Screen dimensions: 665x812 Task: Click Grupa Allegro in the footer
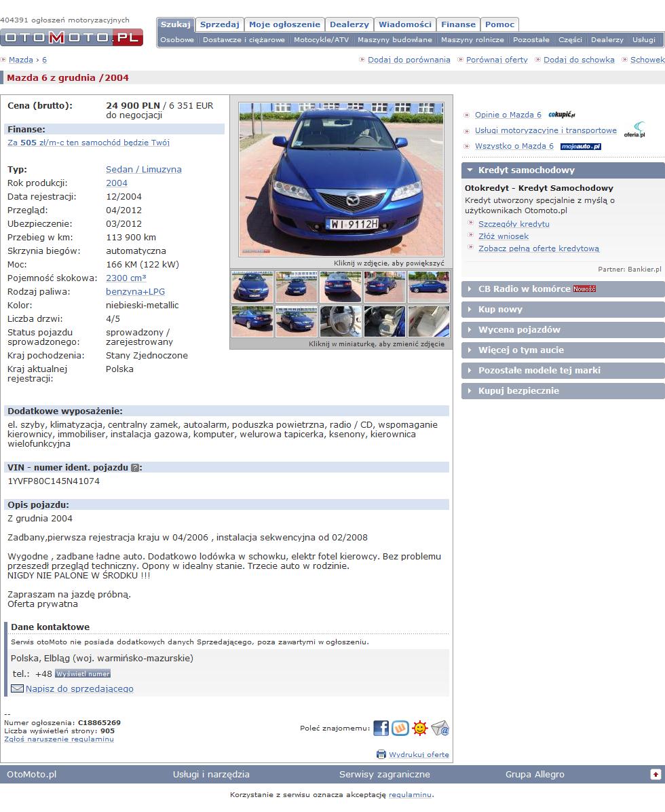535,774
